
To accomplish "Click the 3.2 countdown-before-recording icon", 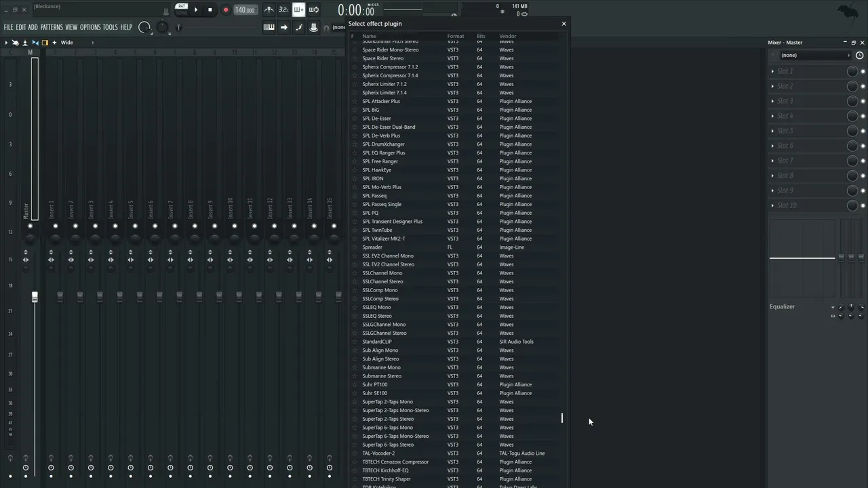I will pyautogui.click(x=283, y=10).
